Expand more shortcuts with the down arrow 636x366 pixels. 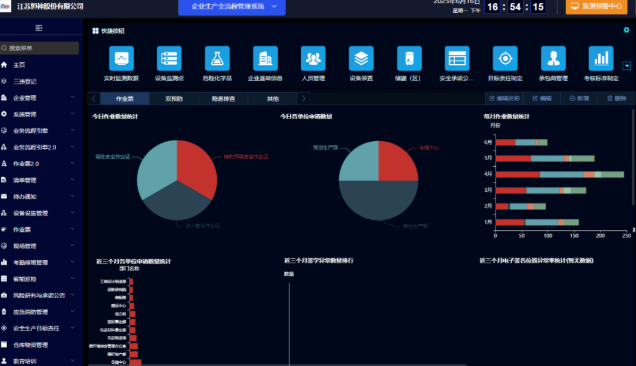point(627,66)
